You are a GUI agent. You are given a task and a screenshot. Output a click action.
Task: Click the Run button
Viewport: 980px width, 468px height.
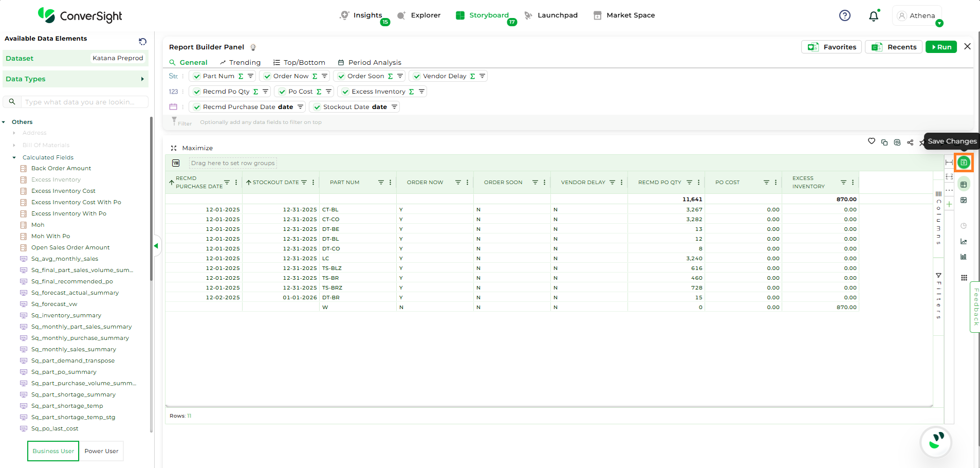tap(941, 47)
